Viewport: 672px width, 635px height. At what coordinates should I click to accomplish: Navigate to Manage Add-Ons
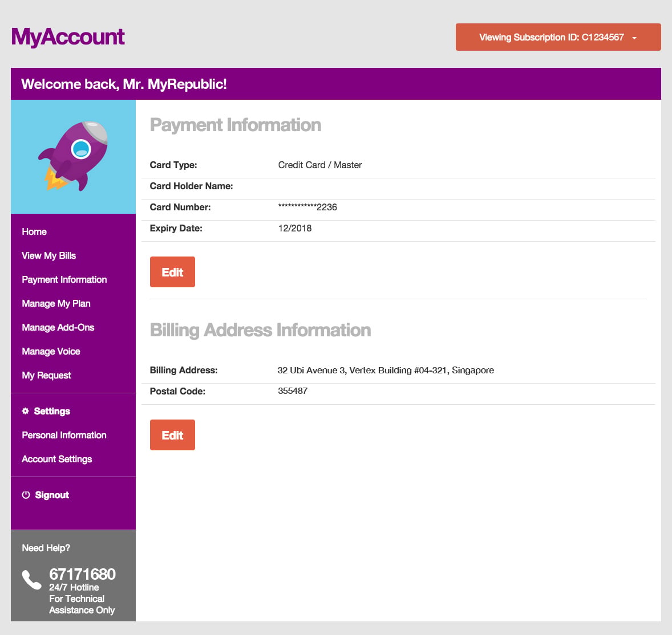click(x=58, y=328)
